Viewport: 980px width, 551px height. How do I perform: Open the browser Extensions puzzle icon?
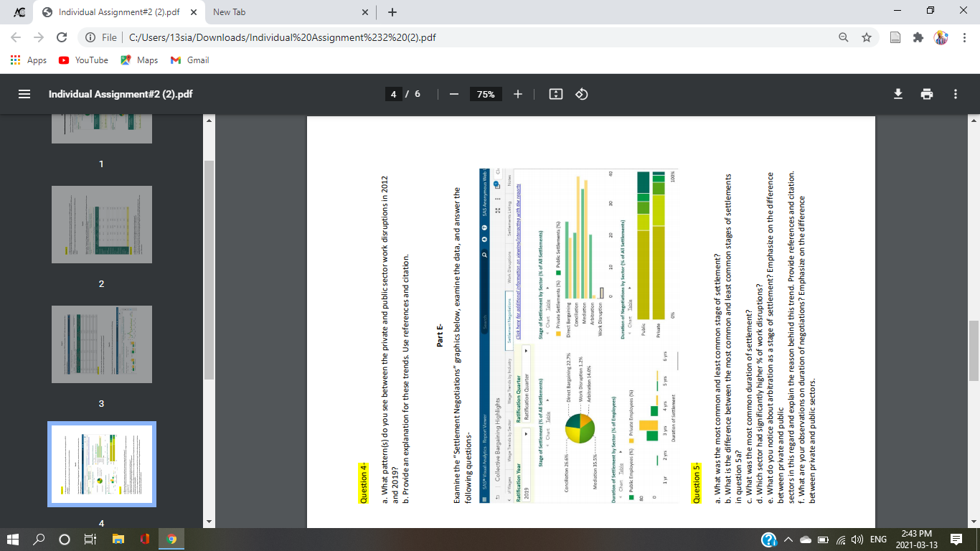click(x=918, y=37)
